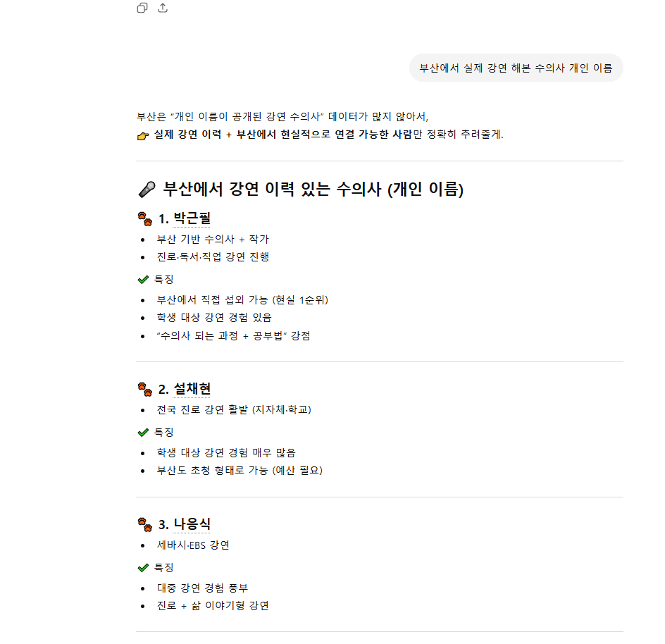Click bullet '전국 진로 강연 활발'
This screenshot has height=644, width=665.
(234, 409)
